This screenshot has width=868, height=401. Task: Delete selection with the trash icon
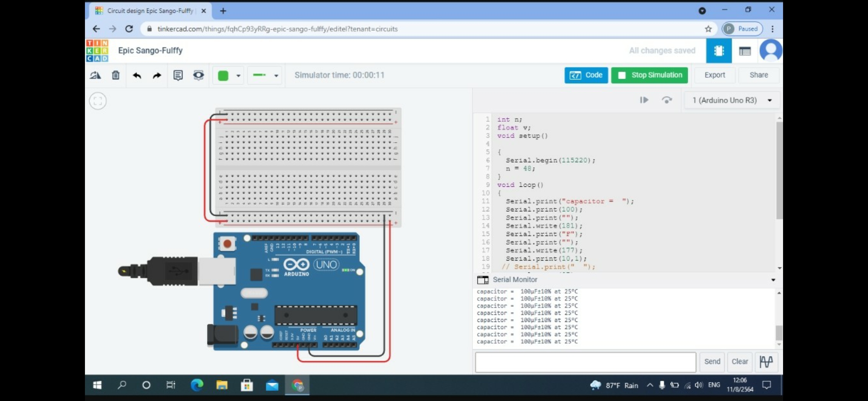click(x=116, y=75)
